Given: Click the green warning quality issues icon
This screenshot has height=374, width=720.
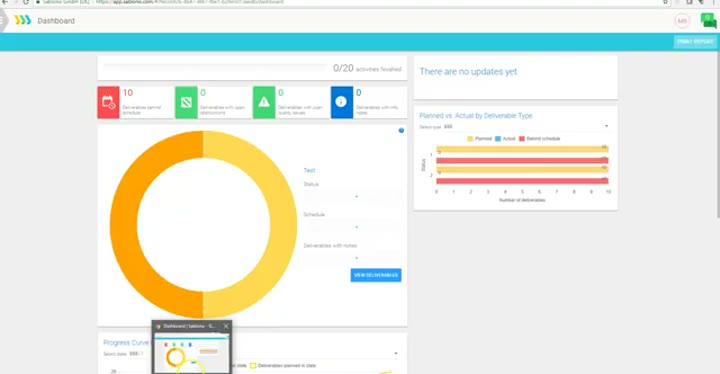Looking at the screenshot, I should pyautogui.click(x=264, y=102).
